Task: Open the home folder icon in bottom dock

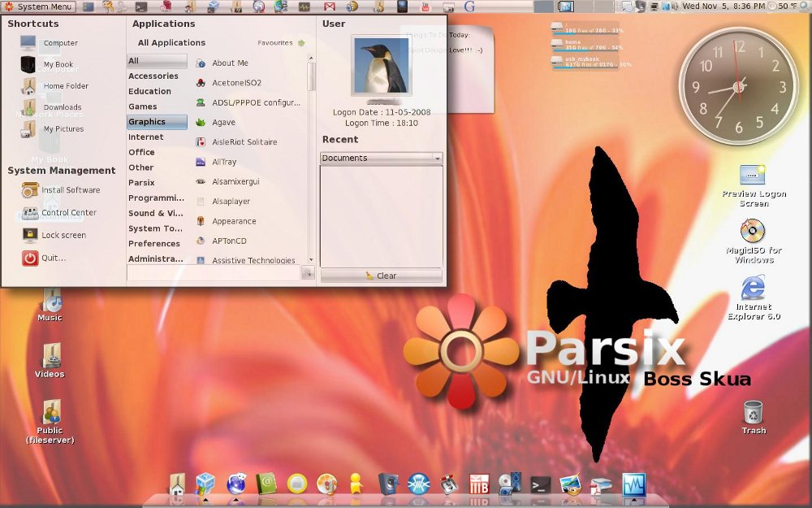Action: (177, 484)
